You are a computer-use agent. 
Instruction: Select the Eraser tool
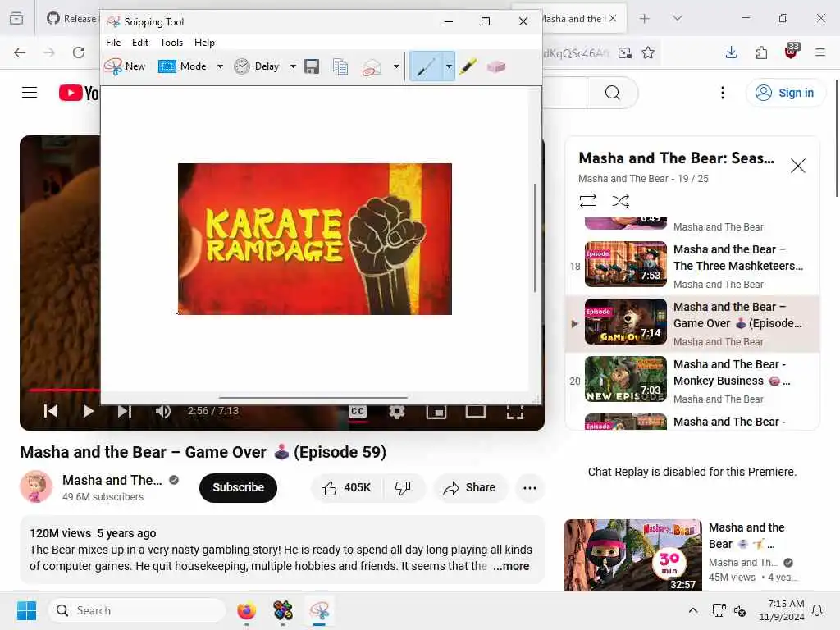pyautogui.click(x=496, y=66)
